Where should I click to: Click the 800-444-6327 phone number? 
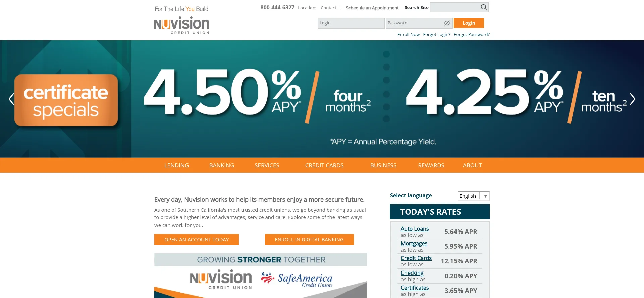tap(277, 7)
